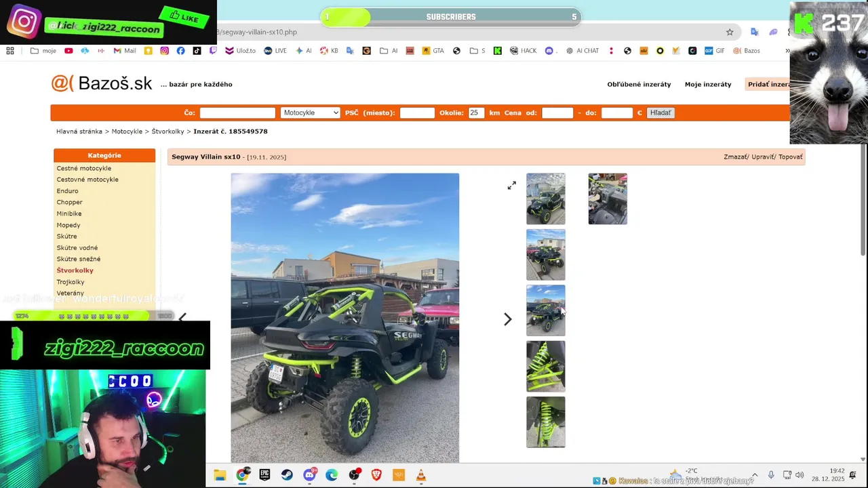
Task: Click the Okolie km field
Action: (476, 113)
